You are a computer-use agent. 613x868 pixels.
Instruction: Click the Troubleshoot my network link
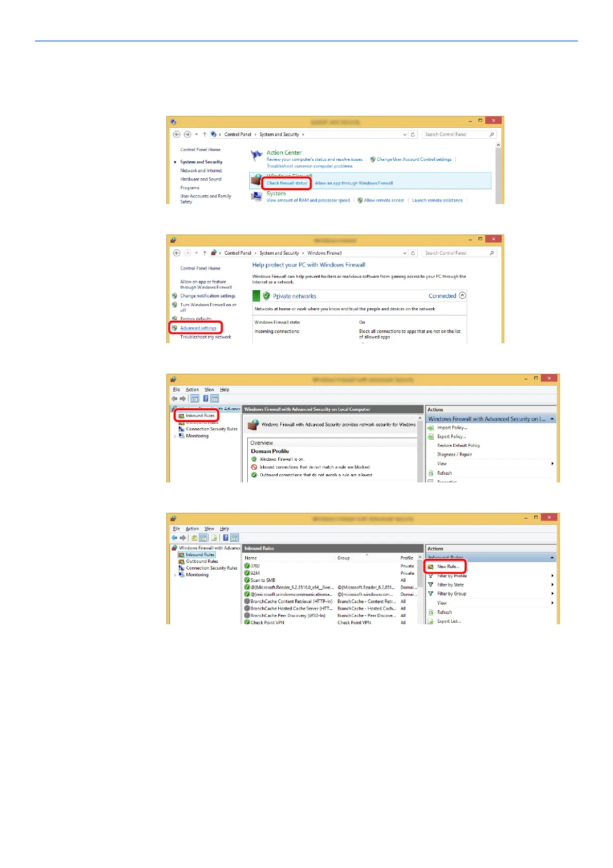206,337
